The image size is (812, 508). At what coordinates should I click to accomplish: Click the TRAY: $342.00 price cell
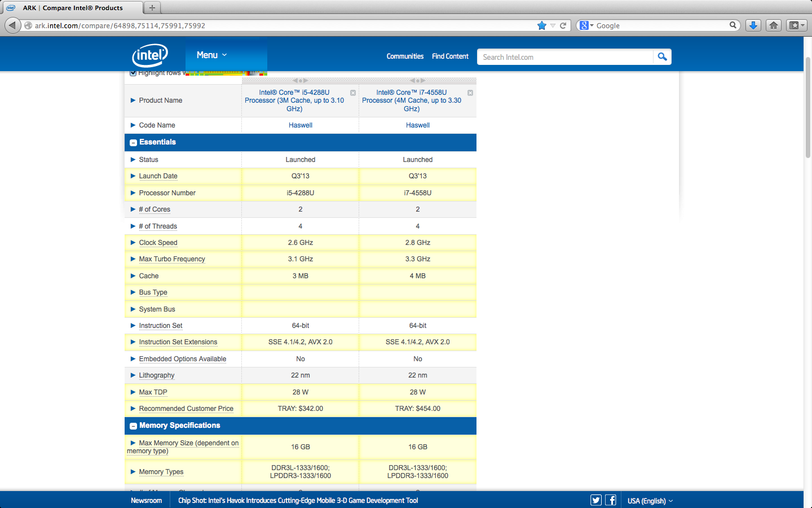[x=301, y=409]
